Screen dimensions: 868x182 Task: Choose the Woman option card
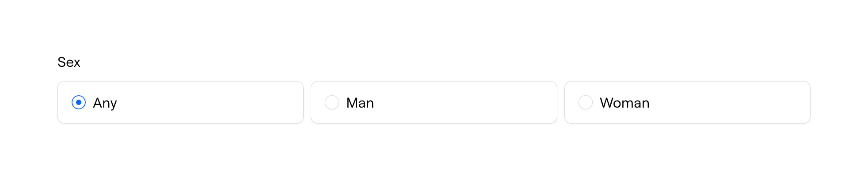[x=687, y=102]
